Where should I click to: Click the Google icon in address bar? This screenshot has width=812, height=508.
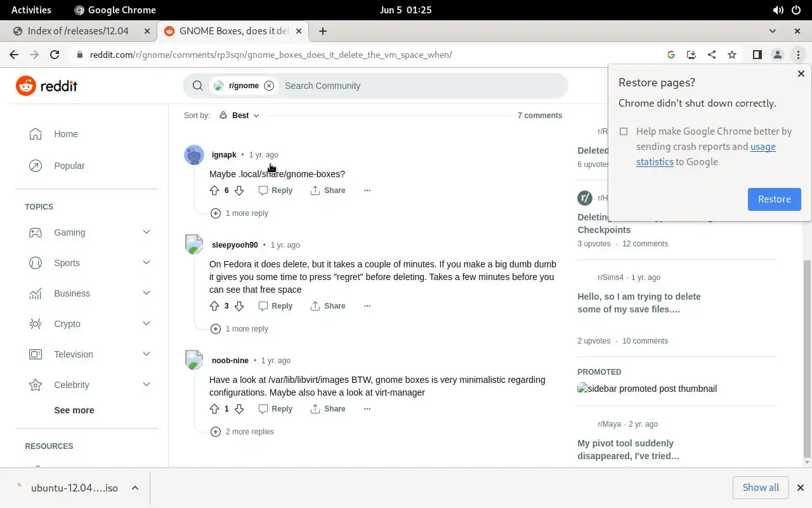tap(671, 55)
